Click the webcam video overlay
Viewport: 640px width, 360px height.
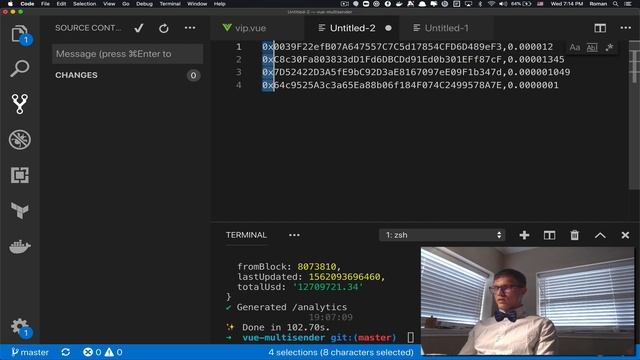[527, 301]
